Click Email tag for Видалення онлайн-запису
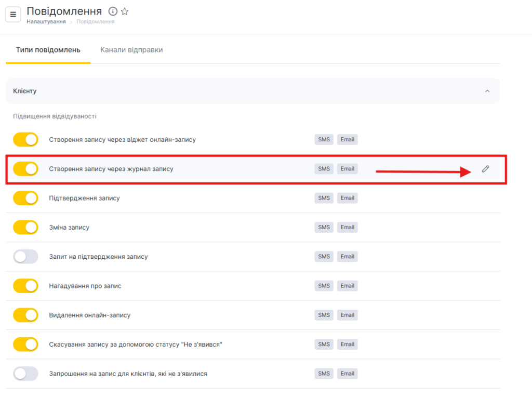This screenshot has width=532, height=397. click(x=347, y=315)
